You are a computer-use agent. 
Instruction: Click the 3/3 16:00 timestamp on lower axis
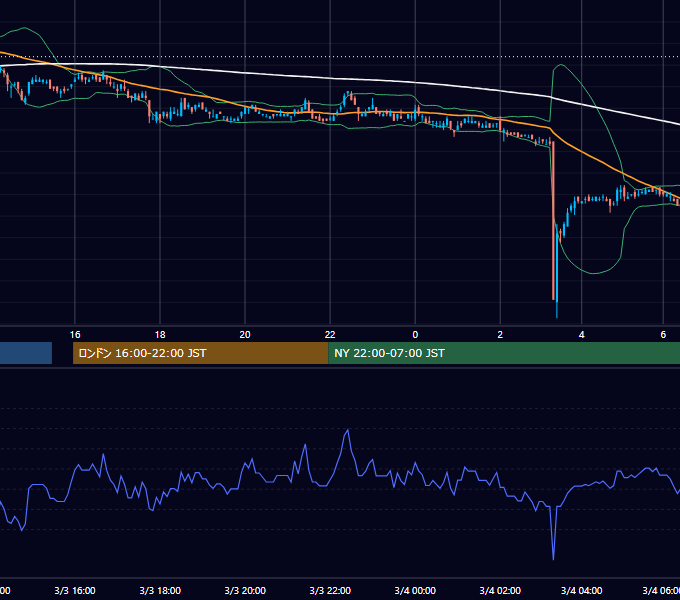pos(75,590)
